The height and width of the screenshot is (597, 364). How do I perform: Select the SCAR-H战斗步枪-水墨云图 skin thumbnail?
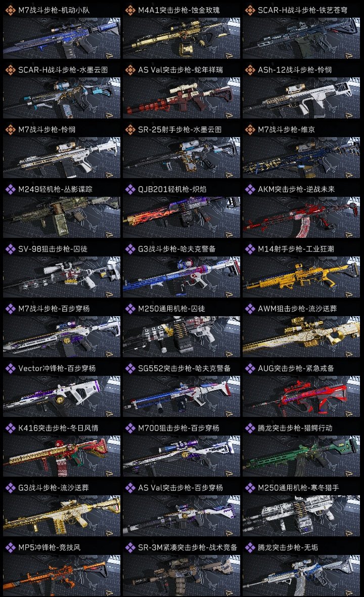pyautogui.click(x=62, y=98)
